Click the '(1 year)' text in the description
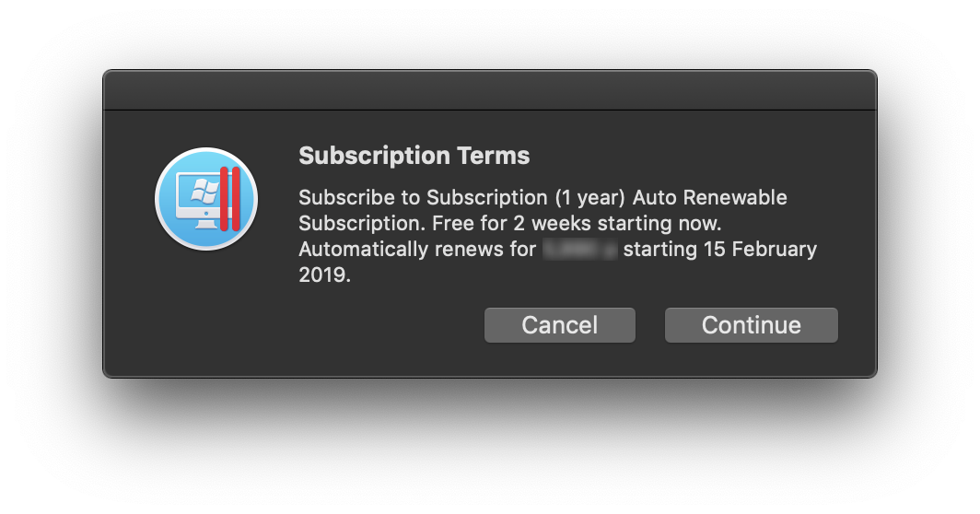Image resolution: width=980 pixels, height=514 pixels. tap(590, 198)
